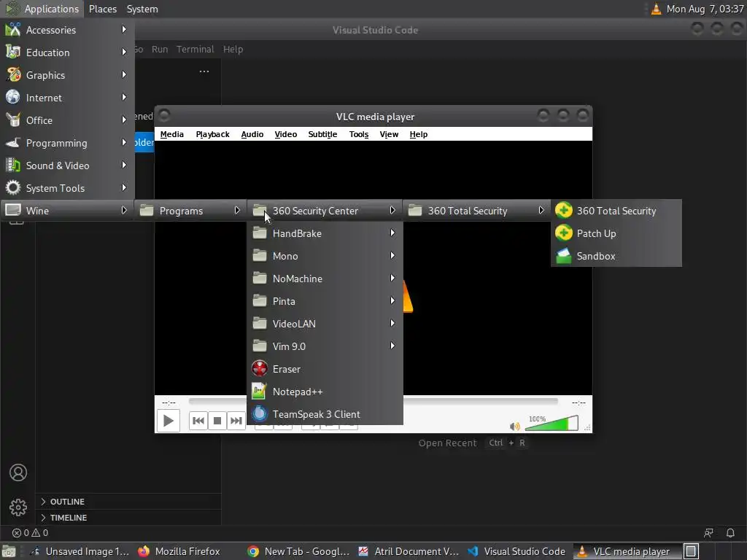Open VLC Tools menu
Image resolution: width=747 pixels, height=560 pixels.
coord(359,134)
